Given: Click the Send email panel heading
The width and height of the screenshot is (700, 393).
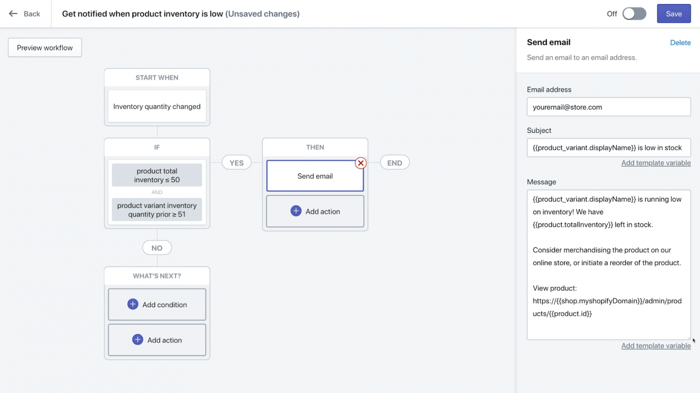Looking at the screenshot, I should (x=548, y=42).
